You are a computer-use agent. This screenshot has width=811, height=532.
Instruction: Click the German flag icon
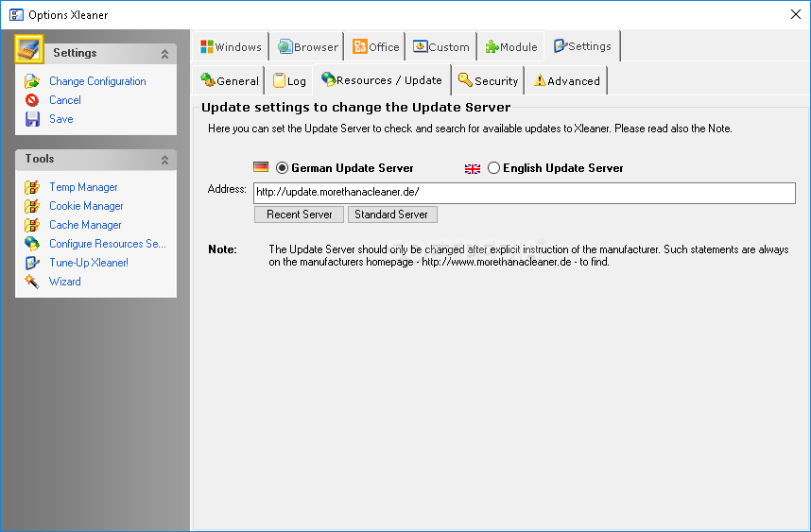click(261, 167)
